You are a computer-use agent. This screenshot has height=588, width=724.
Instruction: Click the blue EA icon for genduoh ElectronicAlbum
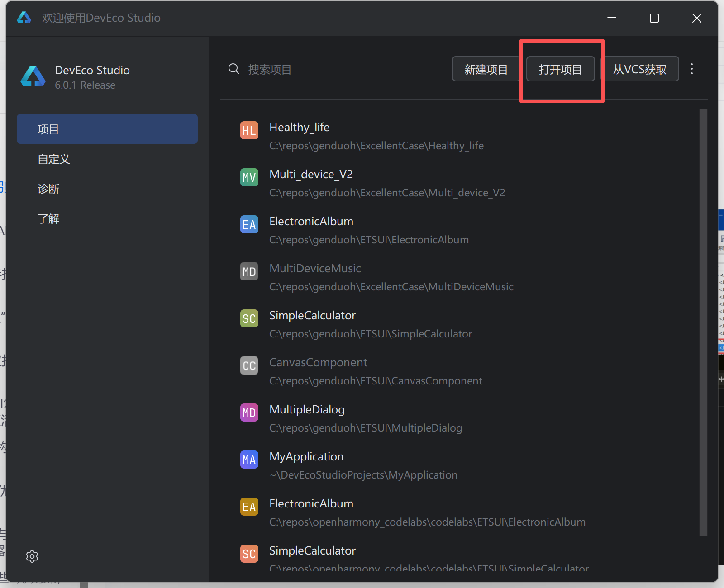point(249,224)
